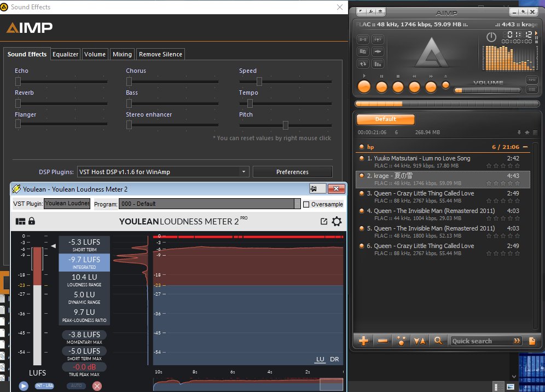Open the playlist misc dots icon

point(401,341)
